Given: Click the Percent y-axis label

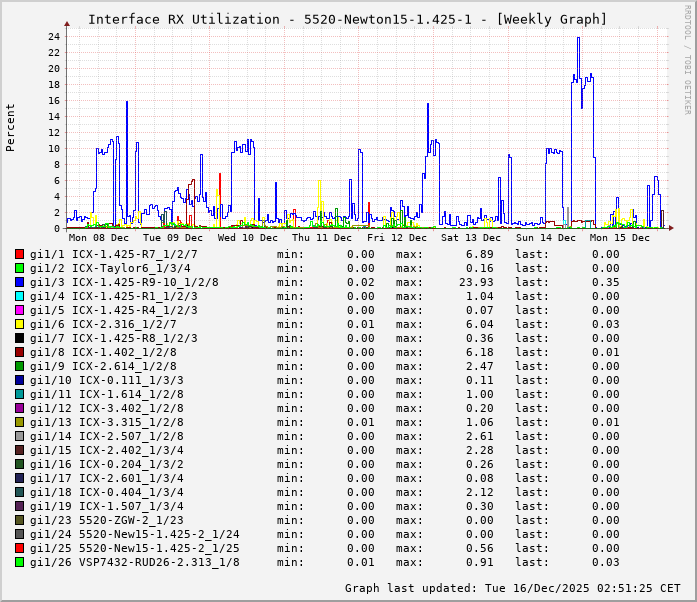Looking at the screenshot, I should click(11, 127).
